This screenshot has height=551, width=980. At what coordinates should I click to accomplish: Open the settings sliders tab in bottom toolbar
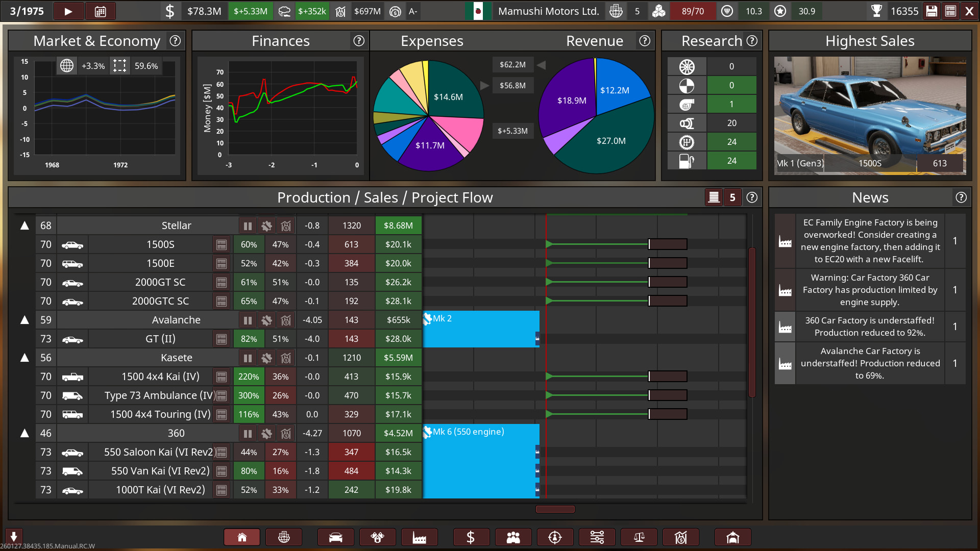point(597,537)
